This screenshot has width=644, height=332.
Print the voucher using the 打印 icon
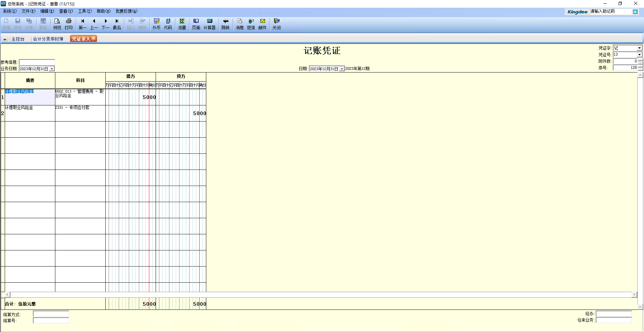click(69, 24)
